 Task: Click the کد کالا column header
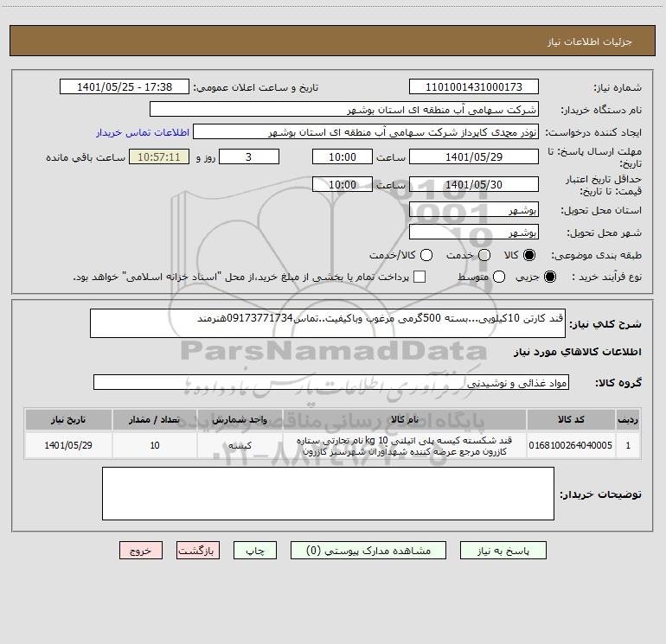click(571, 420)
